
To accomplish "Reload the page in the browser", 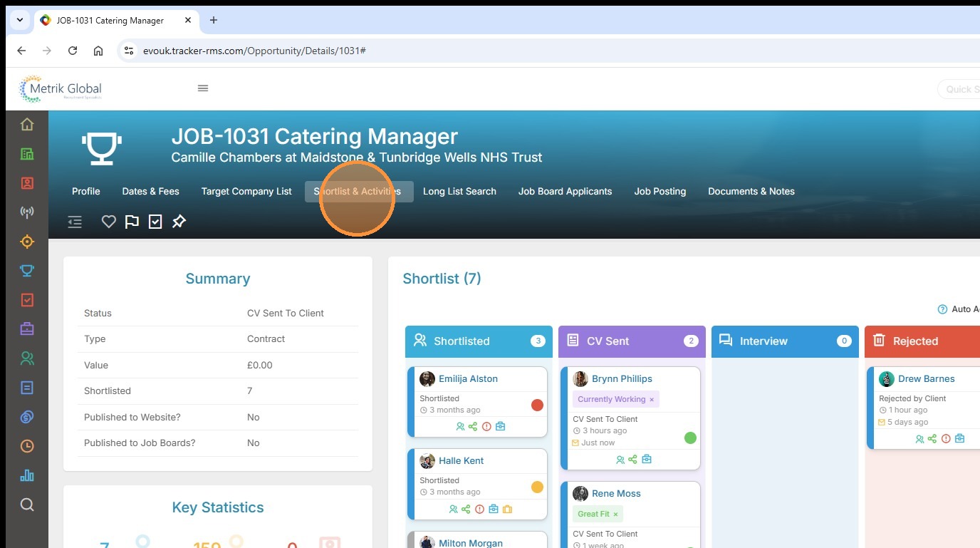I will pyautogui.click(x=73, y=51).
